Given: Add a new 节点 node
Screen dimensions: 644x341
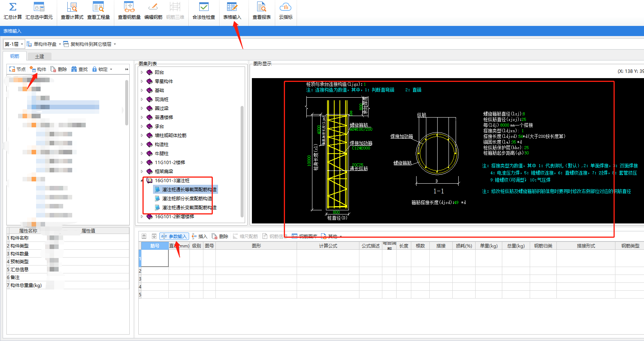Looking at the screenshot, I should [x=18, y=69].
